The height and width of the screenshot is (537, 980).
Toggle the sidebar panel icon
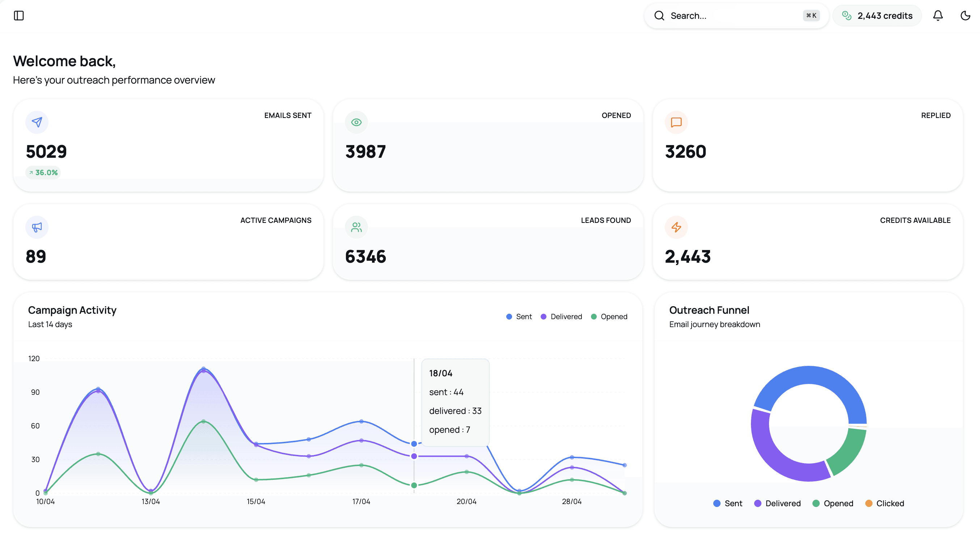point(19,16)
